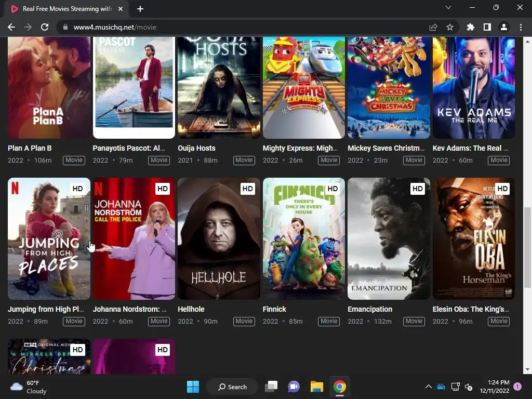Expand the tab search chevron
532x399 pixels.
pyautogui.click(x=448, y=7)
